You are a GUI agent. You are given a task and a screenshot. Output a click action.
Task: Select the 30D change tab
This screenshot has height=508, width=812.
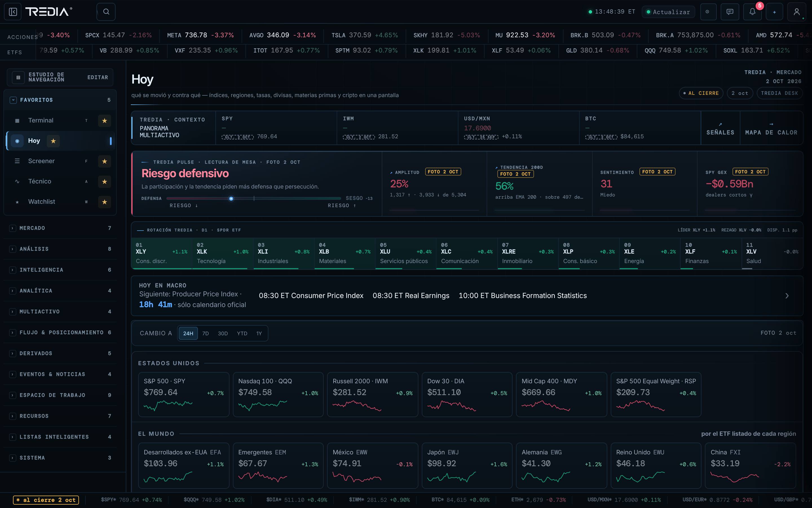223,333
